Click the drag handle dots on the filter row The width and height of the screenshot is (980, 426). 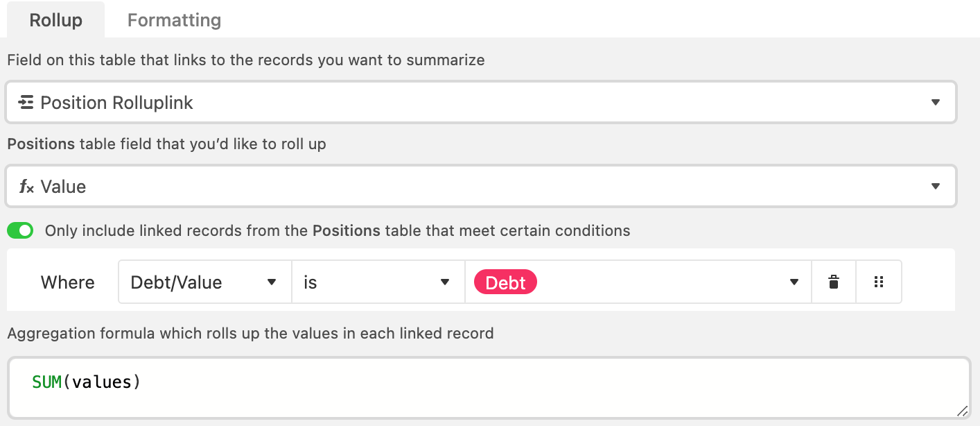pyautogui.click(x=879, y=282)
